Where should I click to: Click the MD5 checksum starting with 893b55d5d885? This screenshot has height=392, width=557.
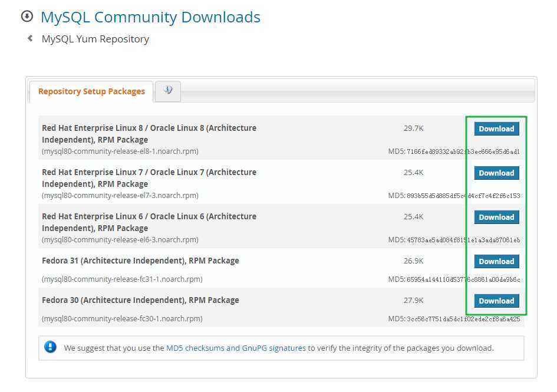click(463, 196)
